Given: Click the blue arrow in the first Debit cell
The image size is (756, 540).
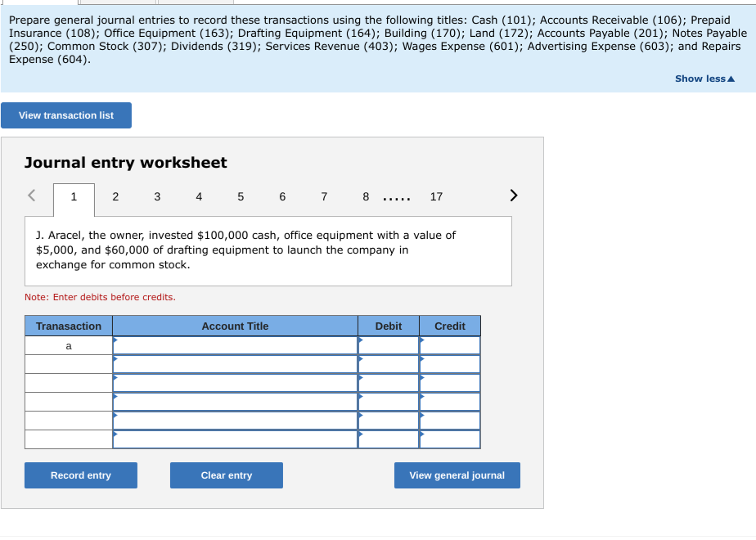Looking at the screenshot, I should click(360, 339).
